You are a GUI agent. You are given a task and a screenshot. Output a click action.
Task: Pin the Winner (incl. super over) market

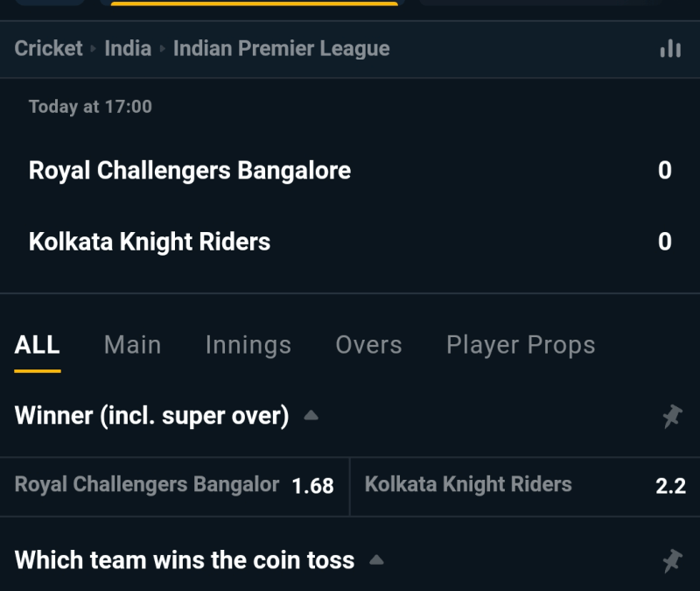[672, 416]
